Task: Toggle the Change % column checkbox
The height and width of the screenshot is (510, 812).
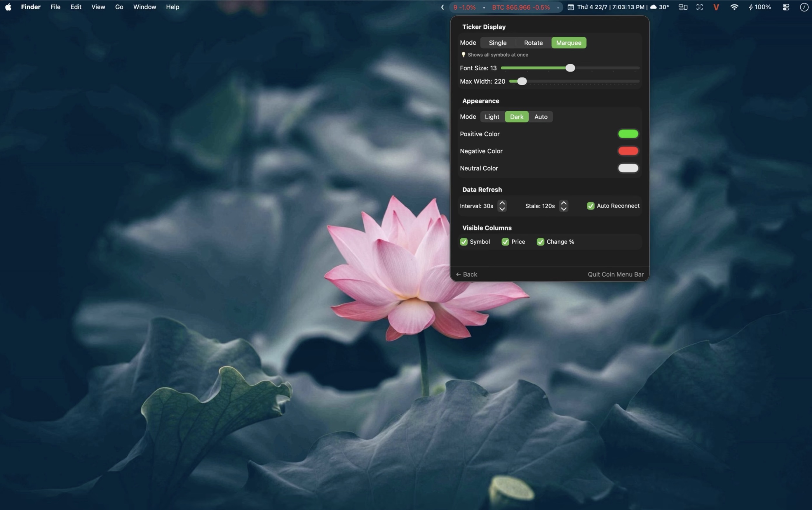Action: 540,242
